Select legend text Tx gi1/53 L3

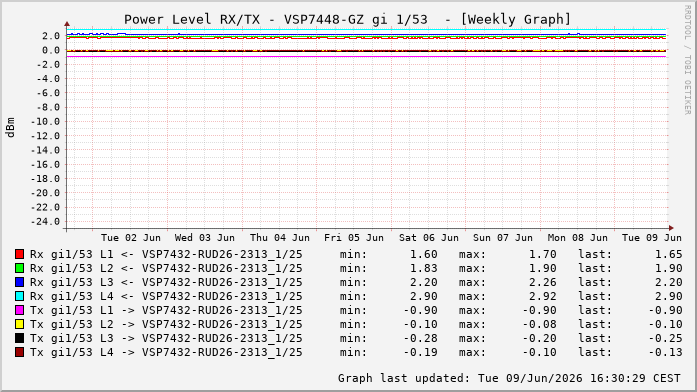(x=72, y=338)
